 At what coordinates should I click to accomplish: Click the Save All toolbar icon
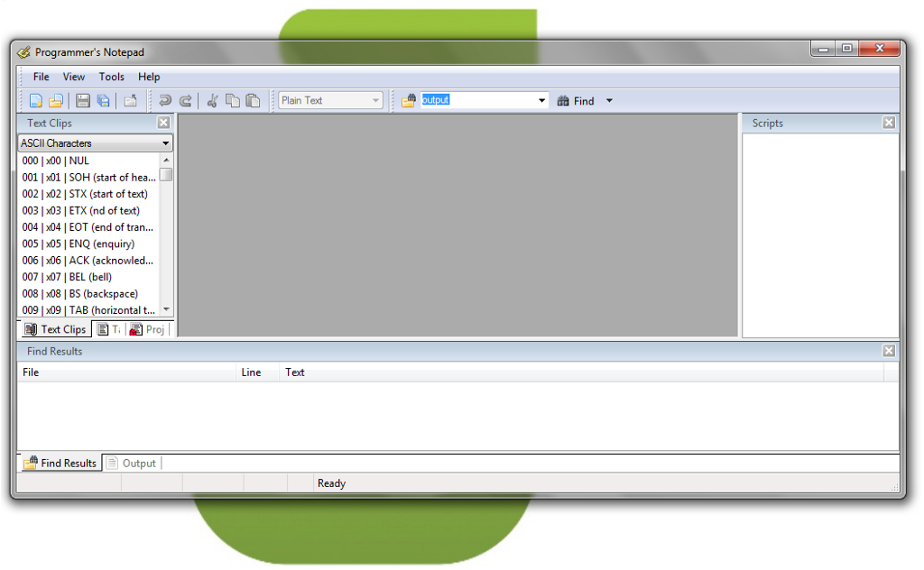(x=103, y=101)
